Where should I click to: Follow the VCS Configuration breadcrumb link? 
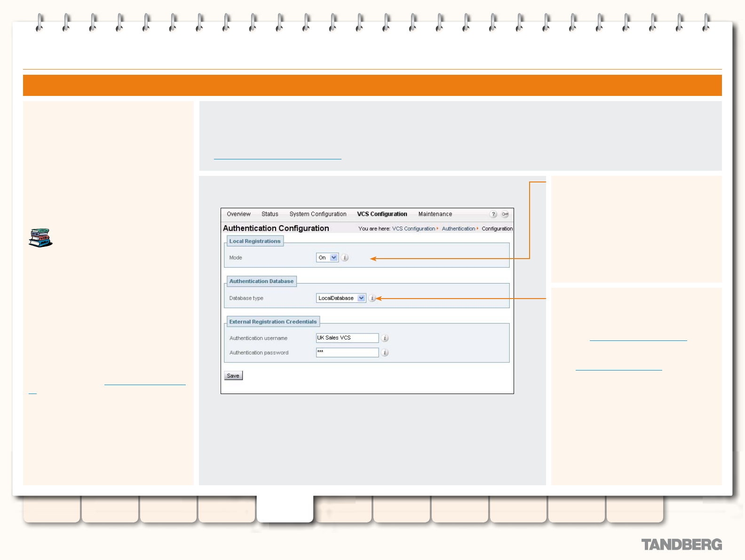point(413,229)
